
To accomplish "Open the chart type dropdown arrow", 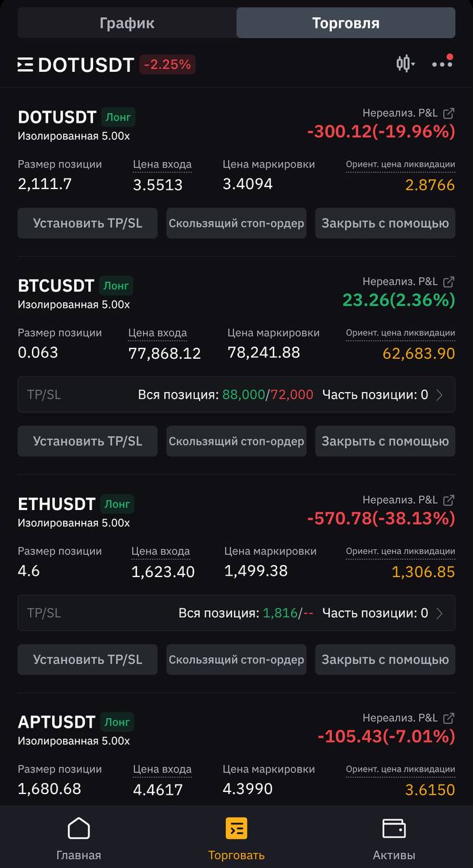I will click(x=414, y=64).
